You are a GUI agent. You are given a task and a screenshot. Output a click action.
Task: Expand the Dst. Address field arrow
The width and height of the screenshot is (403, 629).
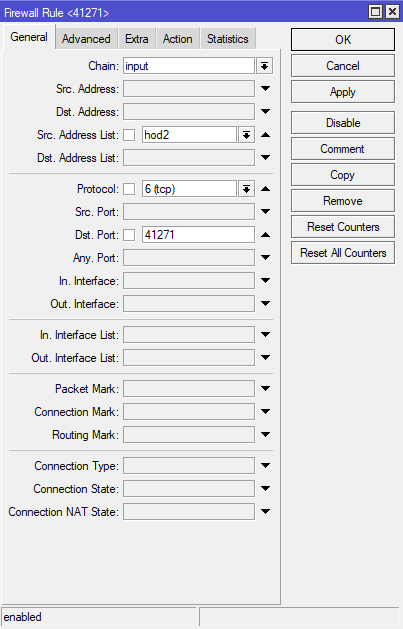coord(265,112)
